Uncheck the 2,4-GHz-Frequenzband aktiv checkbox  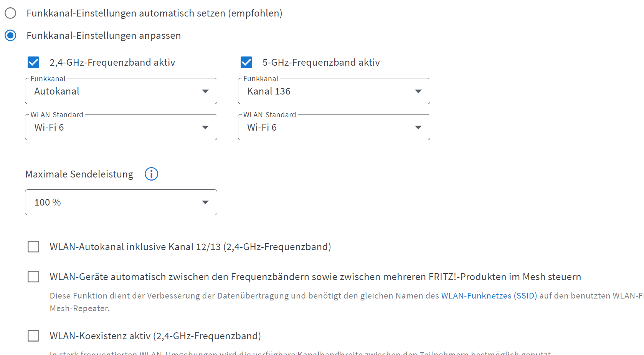click(33, 62)
